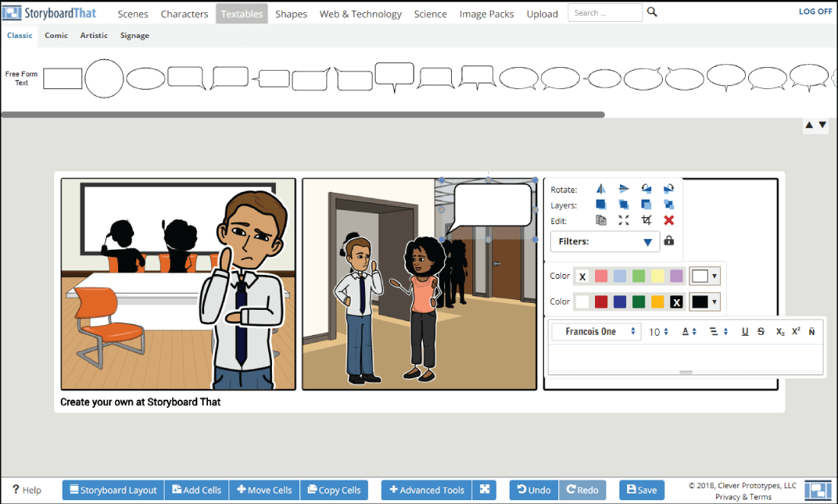Toggle underline formatting for bubble text
838x504 pixels.
pyautogui.click(x=744, y=332)
